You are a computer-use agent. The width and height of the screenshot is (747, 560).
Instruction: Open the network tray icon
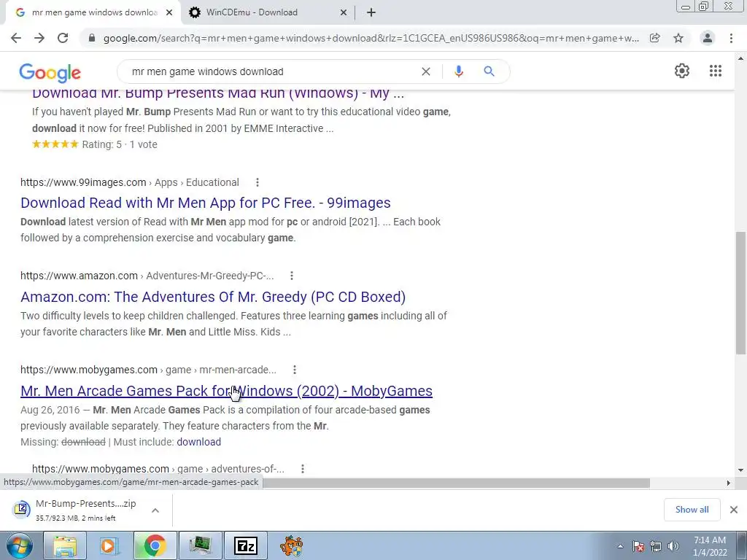coord(656,546)
